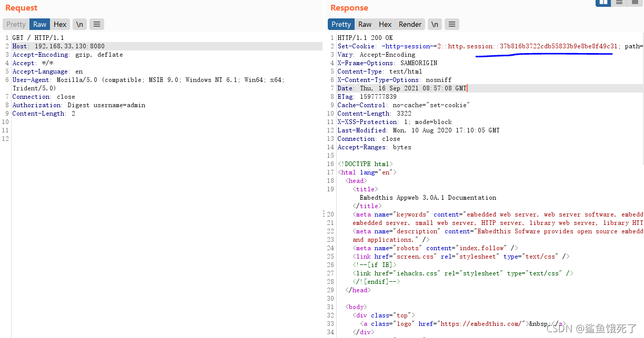Click the meta name="robots" line
The height and width of the screenshot is (338, 644).
(435, 248)
